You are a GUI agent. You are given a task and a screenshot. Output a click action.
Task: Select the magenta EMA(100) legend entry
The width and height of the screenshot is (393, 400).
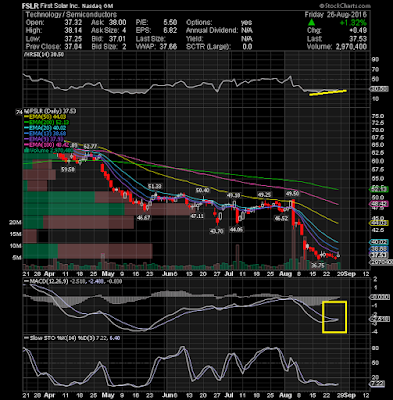47,145
